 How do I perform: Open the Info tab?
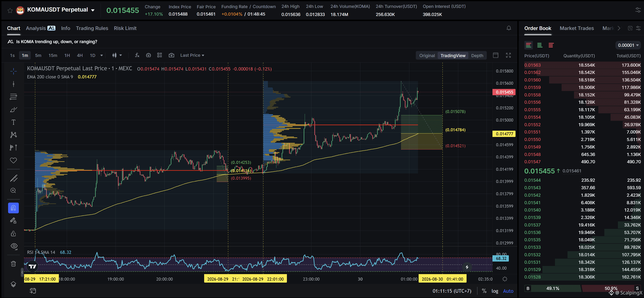coord(66,28)
